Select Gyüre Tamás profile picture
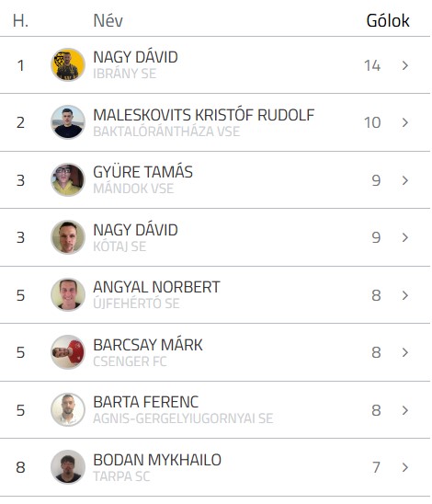The height and width of the screenshot is (504, 432). tap(68, 179)
